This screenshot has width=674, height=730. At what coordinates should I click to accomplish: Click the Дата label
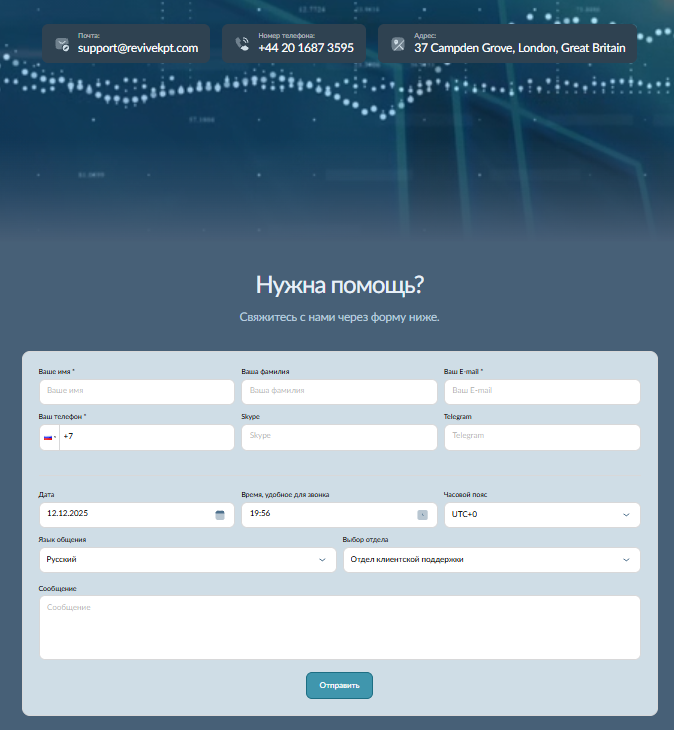[47, 495]
